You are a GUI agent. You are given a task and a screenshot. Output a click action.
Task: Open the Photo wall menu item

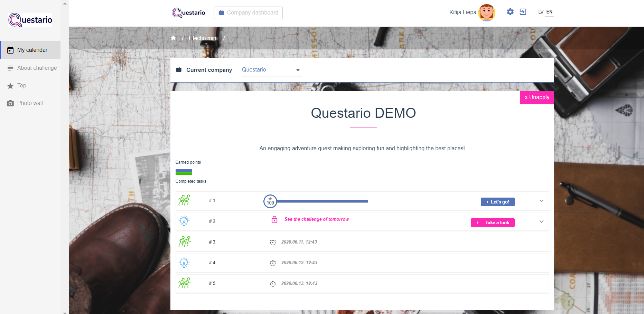coord(30,103)
